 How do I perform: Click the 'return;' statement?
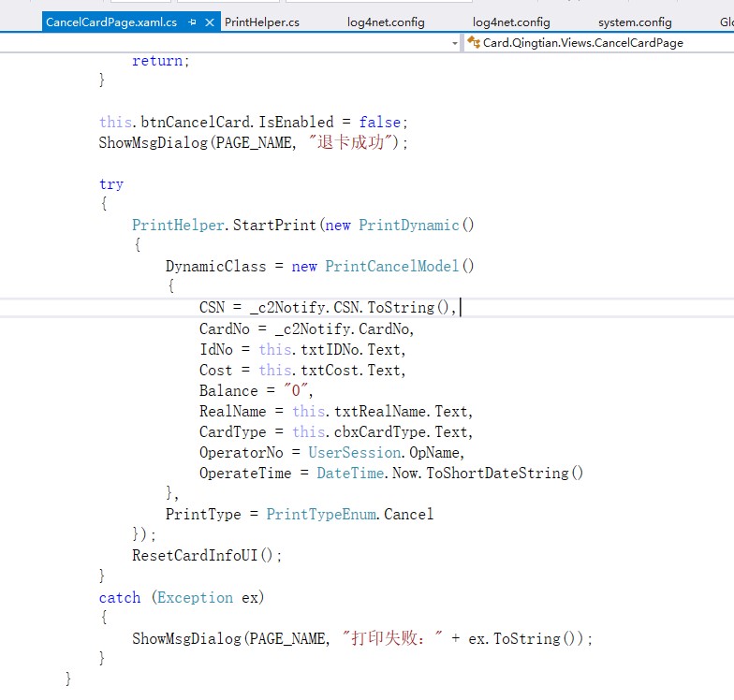(161, 61)
